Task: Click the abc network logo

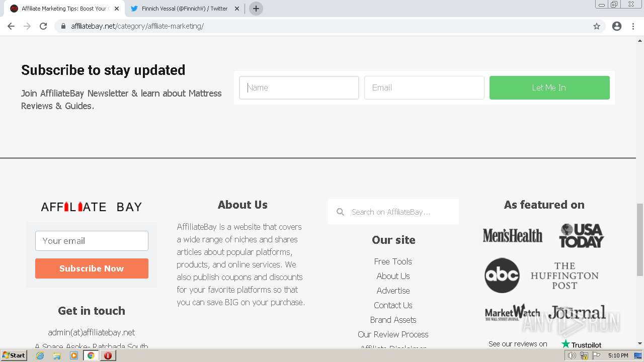Action: click(502, 276)
